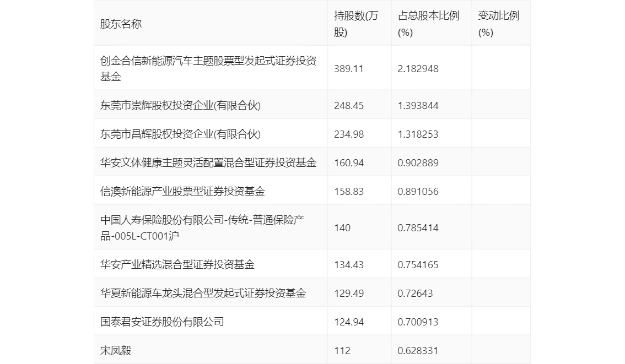Select shareholder 中国人寿保险股份有限公司-传统-普通保险产品
Viewport: 625px width, 364px height.
point(202,228)
